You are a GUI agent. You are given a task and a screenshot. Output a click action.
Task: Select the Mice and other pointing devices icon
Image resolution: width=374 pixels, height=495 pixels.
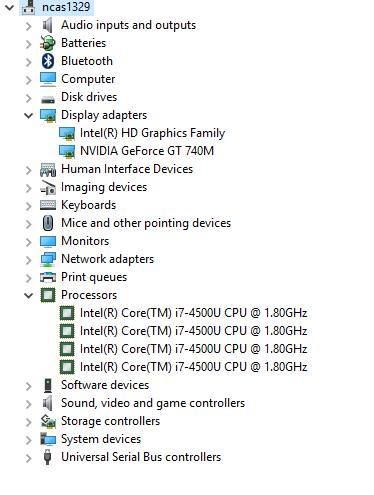(48, 223)
